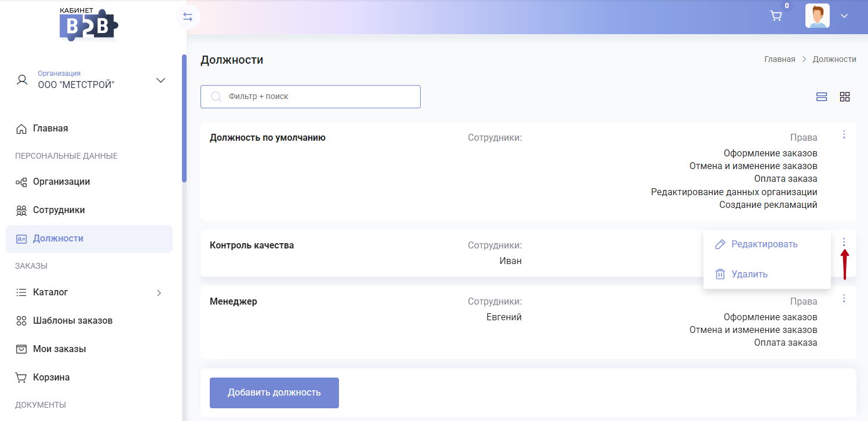Click the Шаблоны заказов circles icon
Screen dimensions: 868x421
pyautogui.click(x=21, y=321)
